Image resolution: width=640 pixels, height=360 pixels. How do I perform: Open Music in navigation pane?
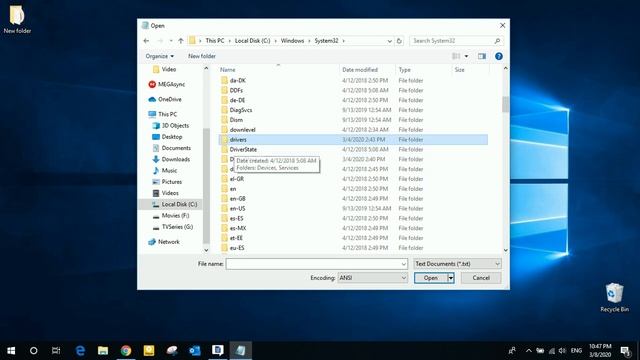coord(164,171)
